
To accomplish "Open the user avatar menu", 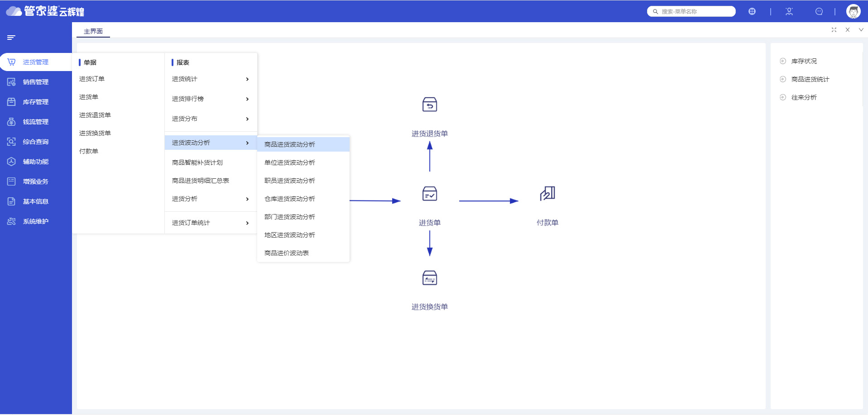I will click(854, 11).
